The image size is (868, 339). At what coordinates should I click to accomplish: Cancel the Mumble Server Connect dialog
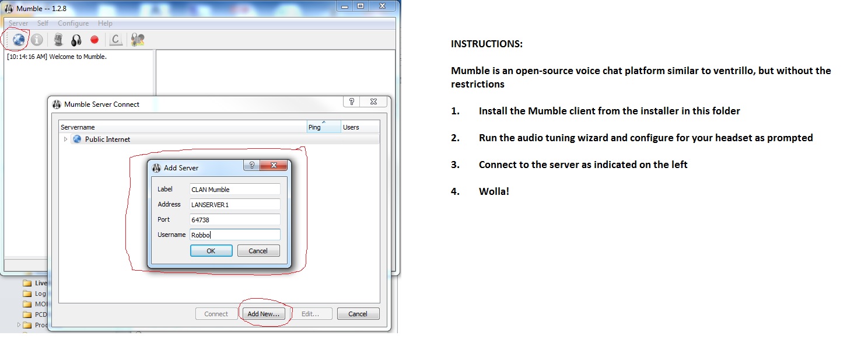click(358, 314)
